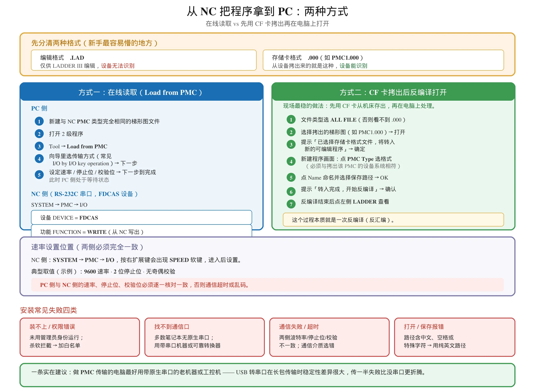Click the title "从 NC 把程序拿到 PC：两种方式"
Viewport: 535px width, 392px height.
tap(267, 11)
